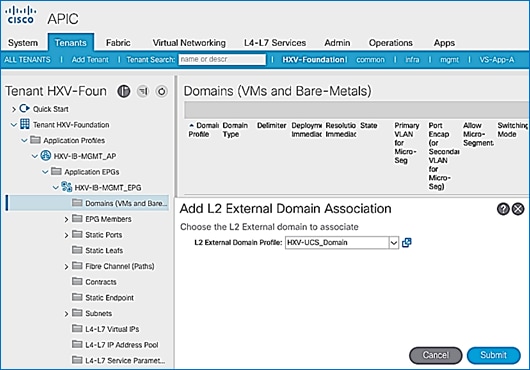Open the Virtual Networking tab
This screenshot has height=370, width=530.
pyautogui.click(x=189, y=43)
